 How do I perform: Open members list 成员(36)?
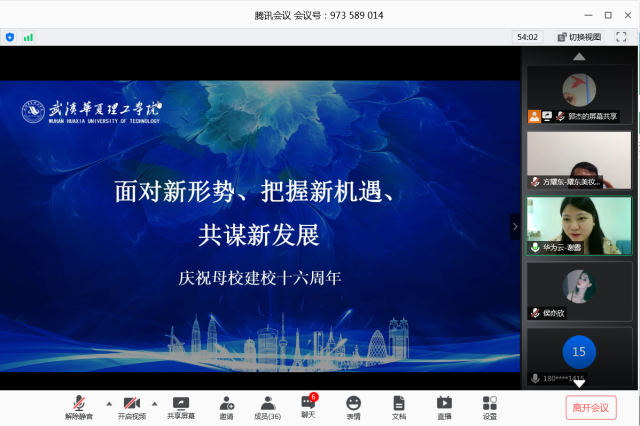tap(268, 408)
